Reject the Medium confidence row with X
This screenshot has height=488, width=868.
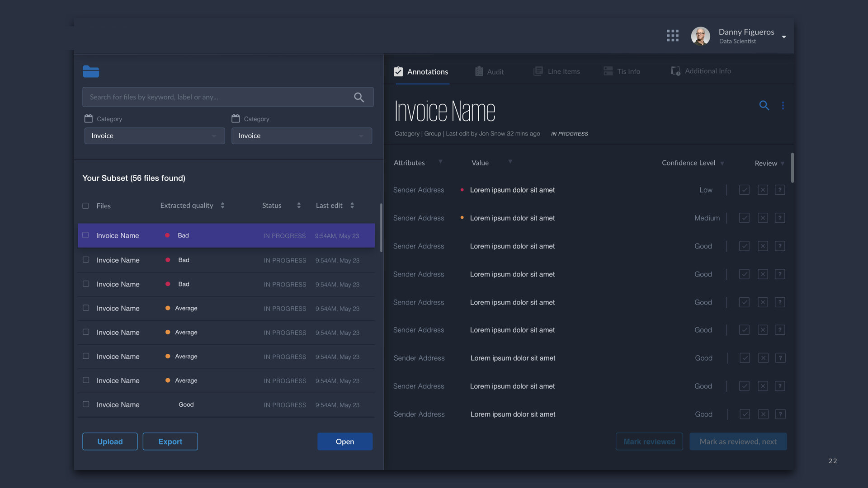point(763,218)
